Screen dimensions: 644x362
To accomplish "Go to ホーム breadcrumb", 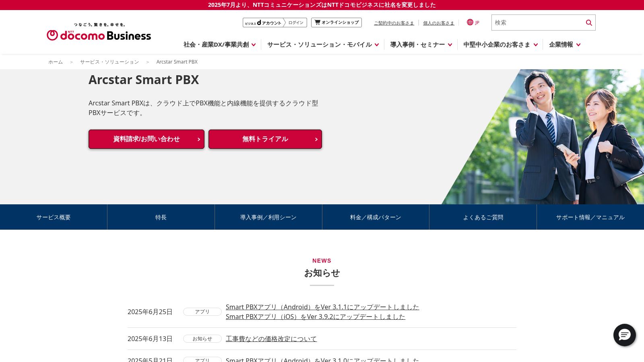I will point(56,62).
